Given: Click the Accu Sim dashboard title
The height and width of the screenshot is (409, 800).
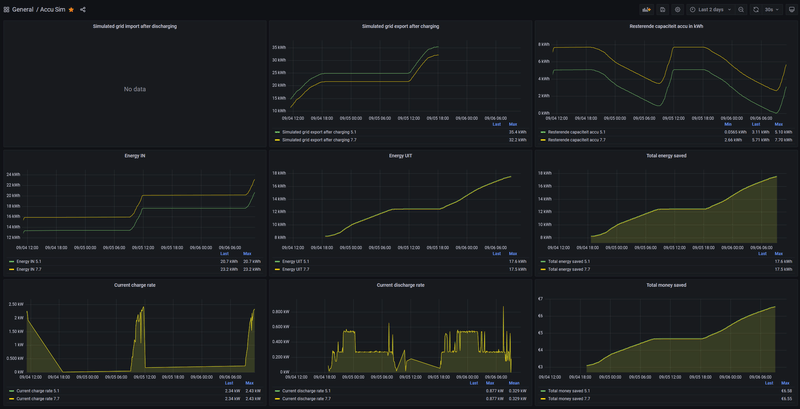Looking at the screenshot, I should [53, 9].
